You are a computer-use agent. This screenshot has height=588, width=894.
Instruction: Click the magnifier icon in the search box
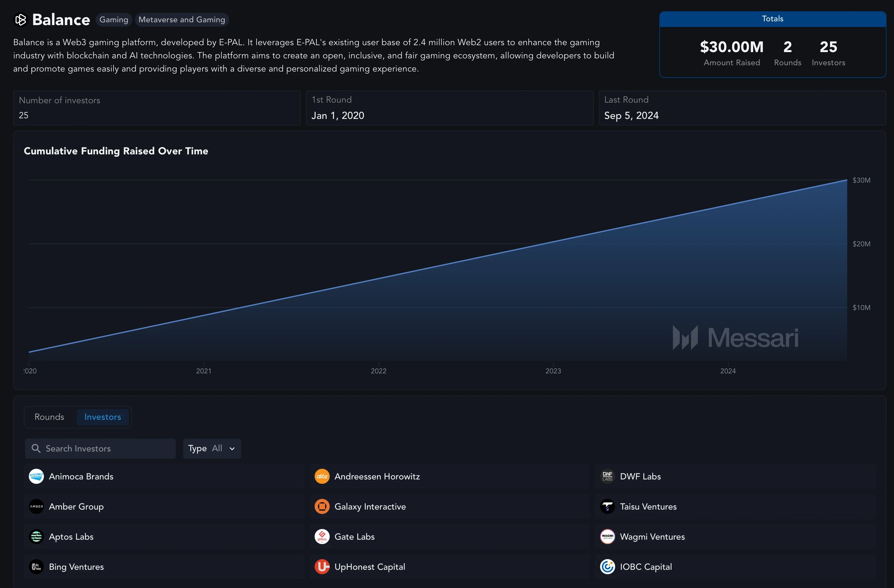point(36,448)
